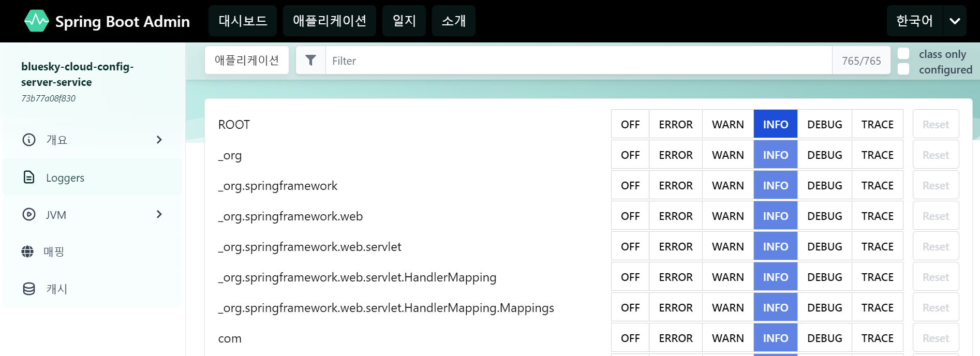Image resolution: width=980 pixels, height=356 pixels.
Task: Select 캐시 in the sidebar
Action: (93, 289)
